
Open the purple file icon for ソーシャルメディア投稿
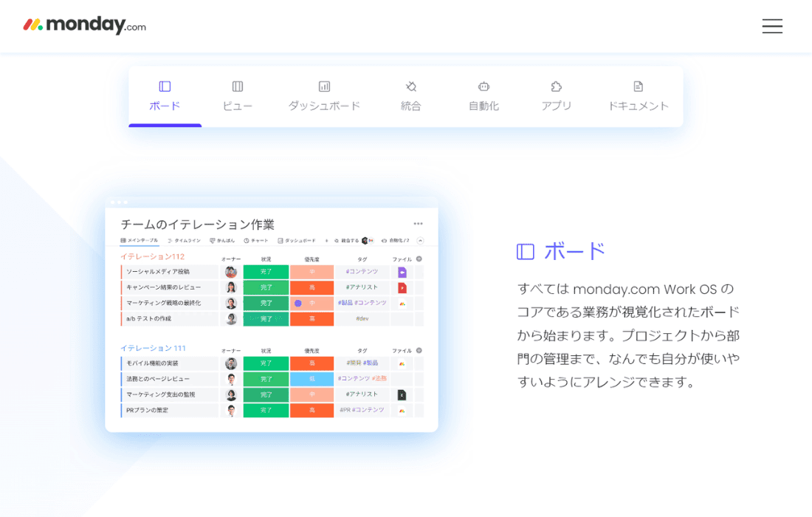coord(402,272)
